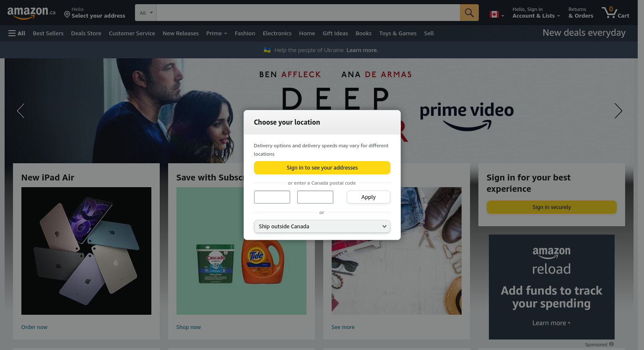
Task: Show previous carousel banner arrow
Action: (x=20, y=111)
